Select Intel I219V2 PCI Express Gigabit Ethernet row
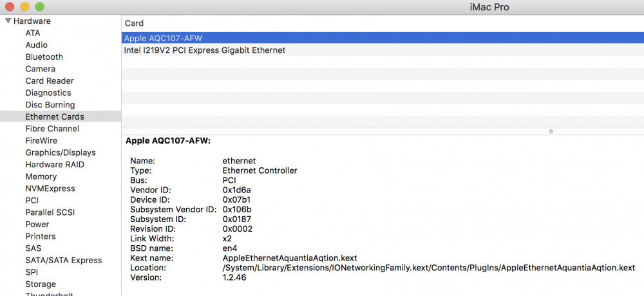The height and width of the screenshot is (296, 644). [383, 50]
